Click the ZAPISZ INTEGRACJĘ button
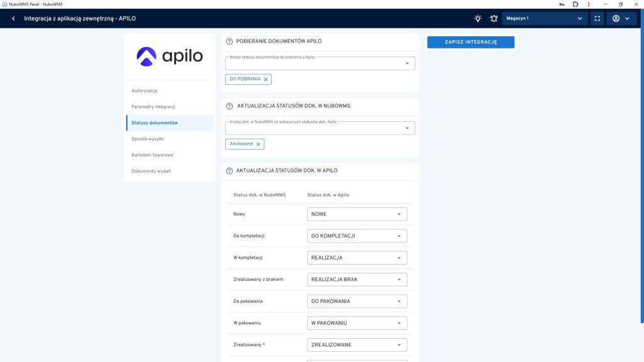The image size is (644, 362). click(470, 42)
